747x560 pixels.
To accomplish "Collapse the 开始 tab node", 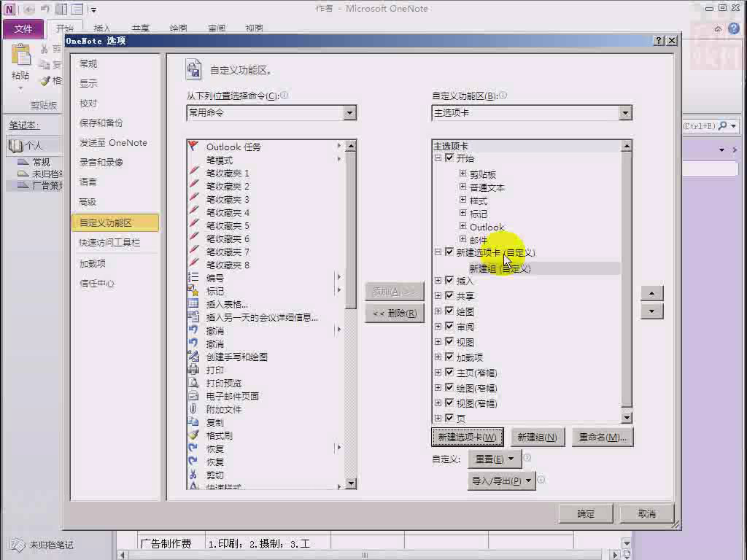I will pyautogui.click(x=438, y=157).
